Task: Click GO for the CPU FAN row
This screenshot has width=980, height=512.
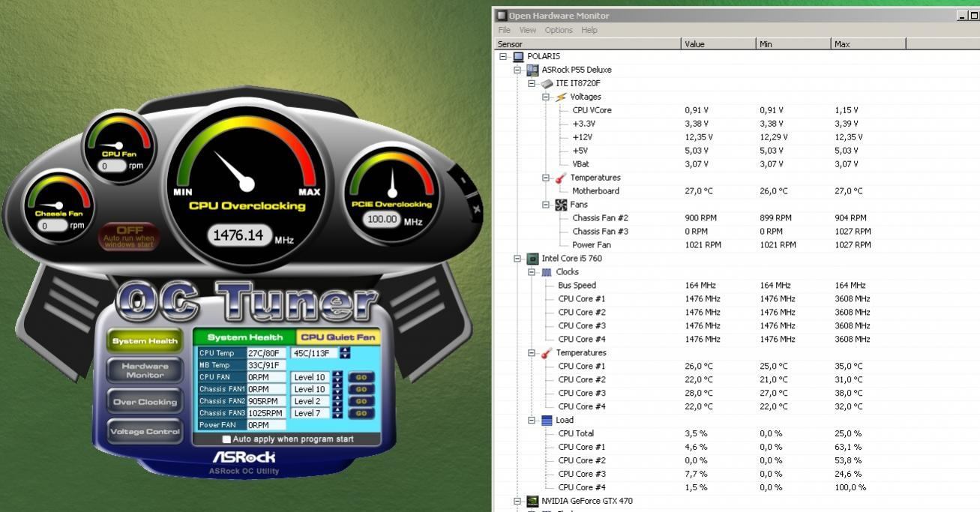Action: (x=361, y=377)
